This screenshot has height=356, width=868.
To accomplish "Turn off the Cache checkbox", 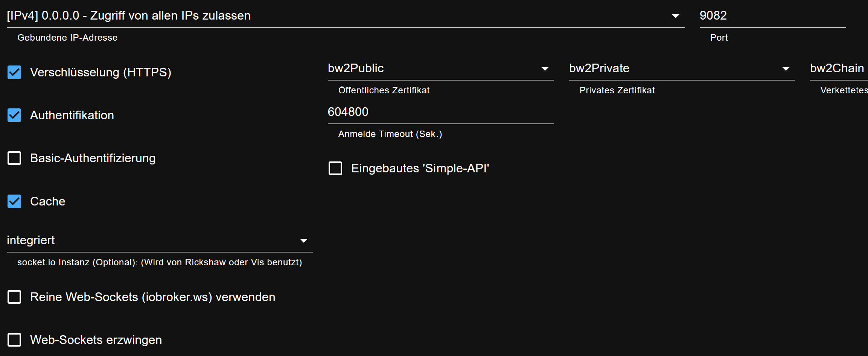I will point(14,201).
